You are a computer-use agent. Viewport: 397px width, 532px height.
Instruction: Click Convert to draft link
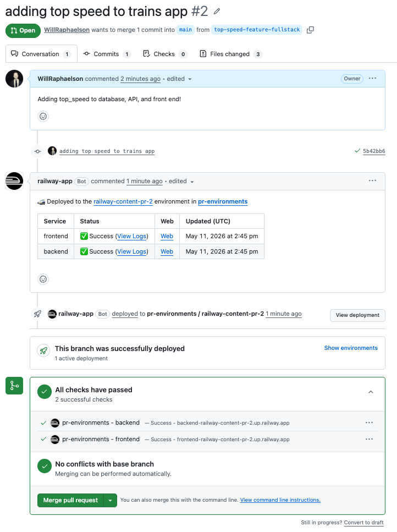pyautogui.click(x=364, y=523)
